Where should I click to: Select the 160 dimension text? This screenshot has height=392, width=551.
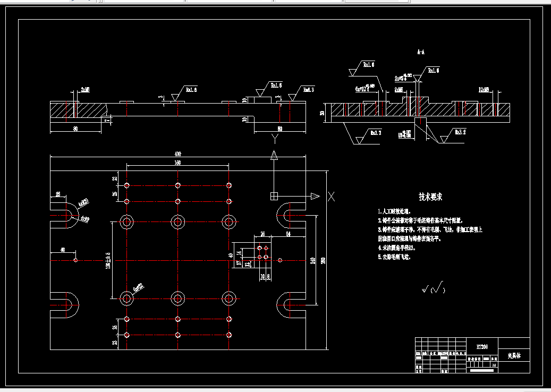177,163
